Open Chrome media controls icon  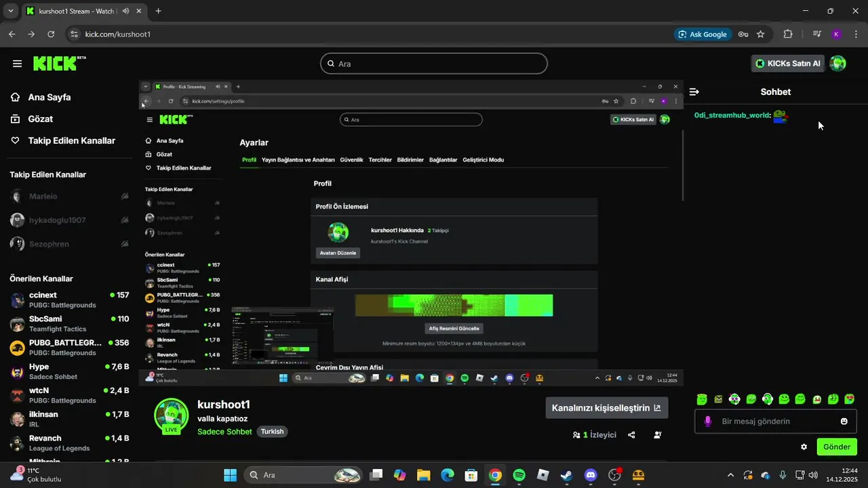coord(817,34)
